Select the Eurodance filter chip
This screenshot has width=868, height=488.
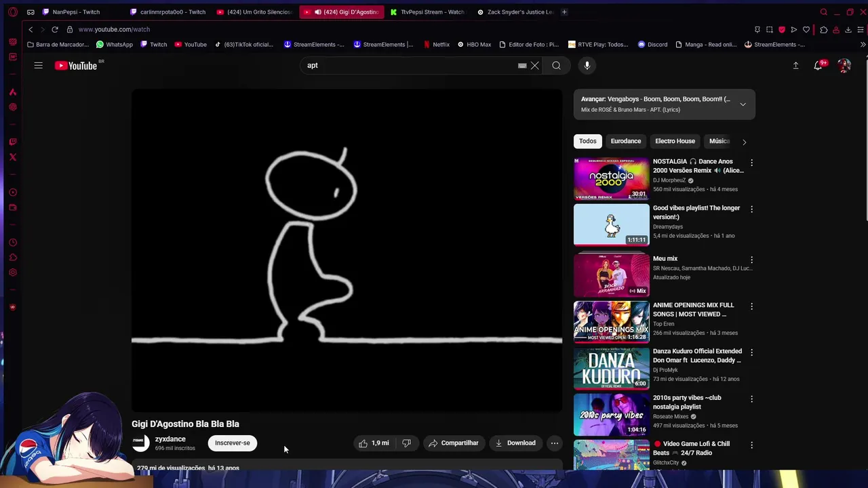click(626, 142)
